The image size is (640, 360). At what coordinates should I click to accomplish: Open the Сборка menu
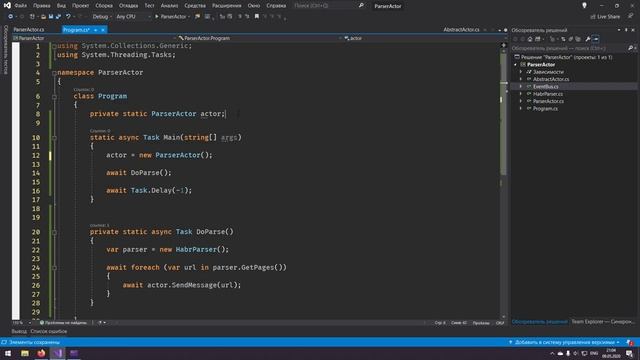(104, 6)
